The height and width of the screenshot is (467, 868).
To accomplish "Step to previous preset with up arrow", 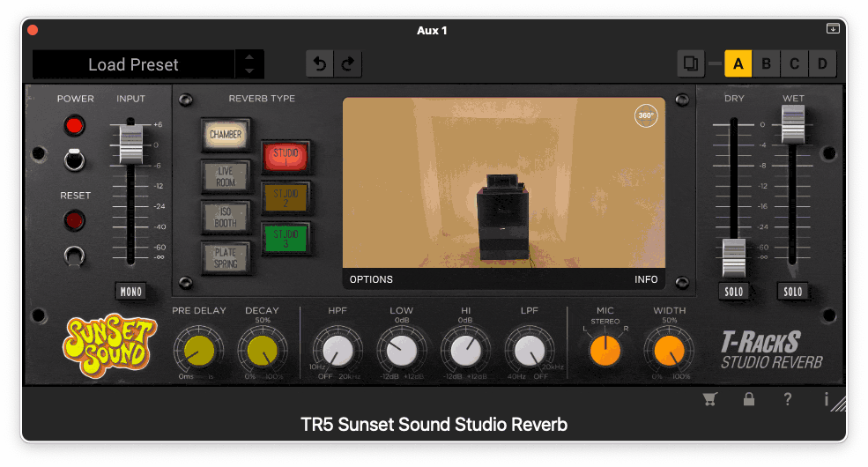I will (249, 57).
